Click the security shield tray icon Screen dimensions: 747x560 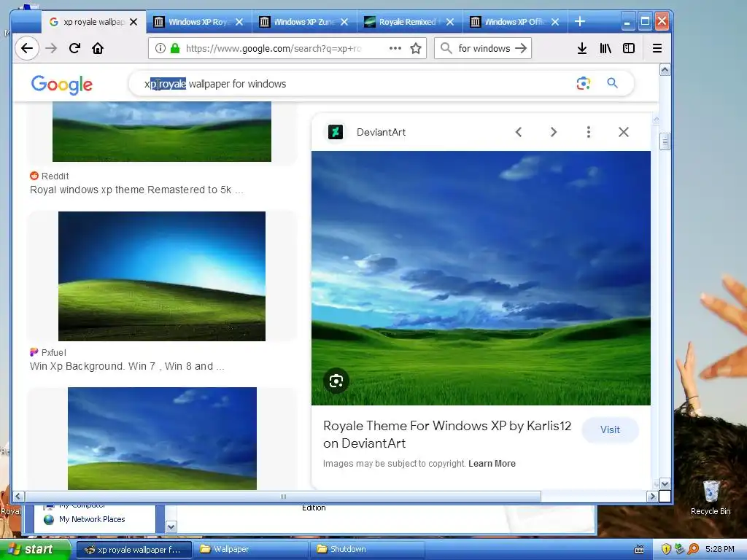[x=666, y=550]
